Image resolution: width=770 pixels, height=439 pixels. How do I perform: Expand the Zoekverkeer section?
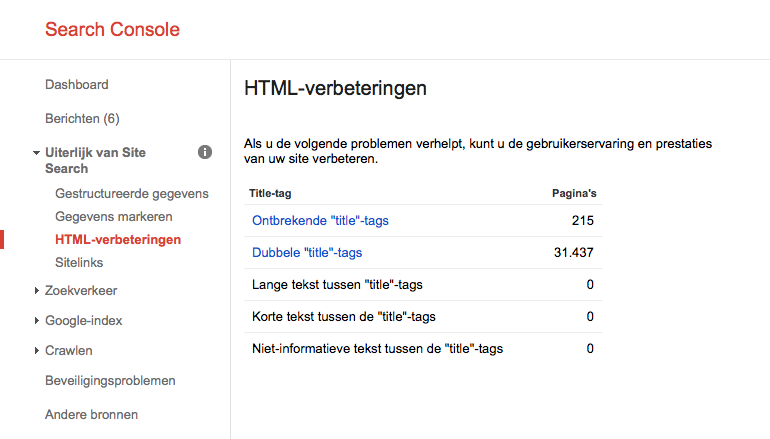36,291
